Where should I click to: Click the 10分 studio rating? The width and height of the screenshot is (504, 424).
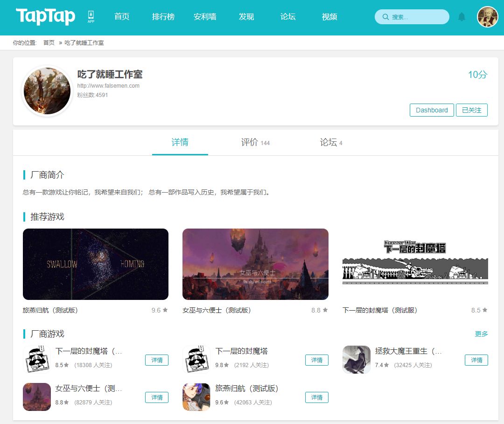pyautogui.click(x=478, y=75)
